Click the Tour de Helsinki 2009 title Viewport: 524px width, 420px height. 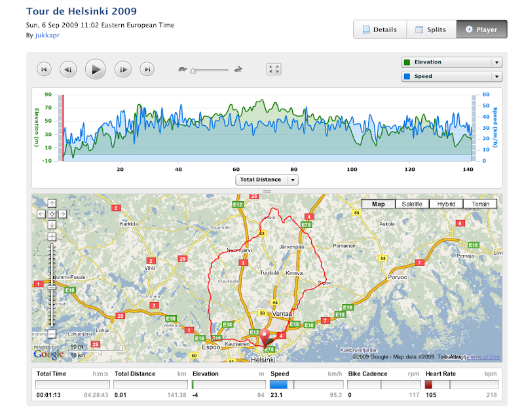point(81,11)
